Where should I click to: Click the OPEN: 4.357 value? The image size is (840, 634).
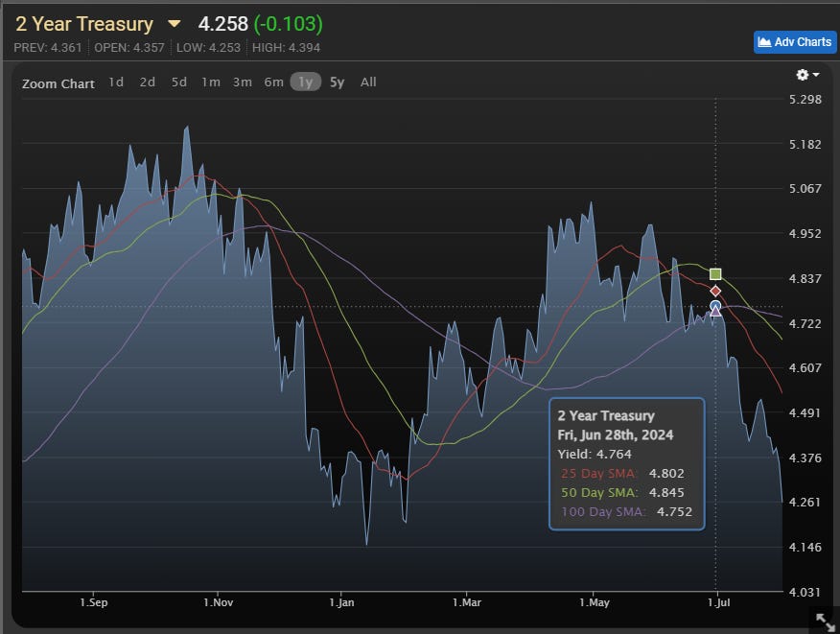click(x=129, y=48)
